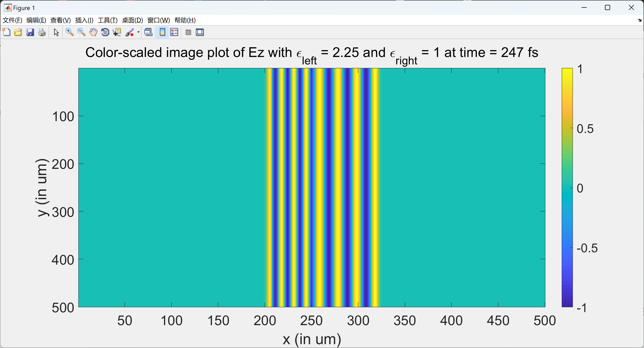This screenshot has height=348, width=644.
Task: Enable the Pan hand tool
Action: [93, 32]
